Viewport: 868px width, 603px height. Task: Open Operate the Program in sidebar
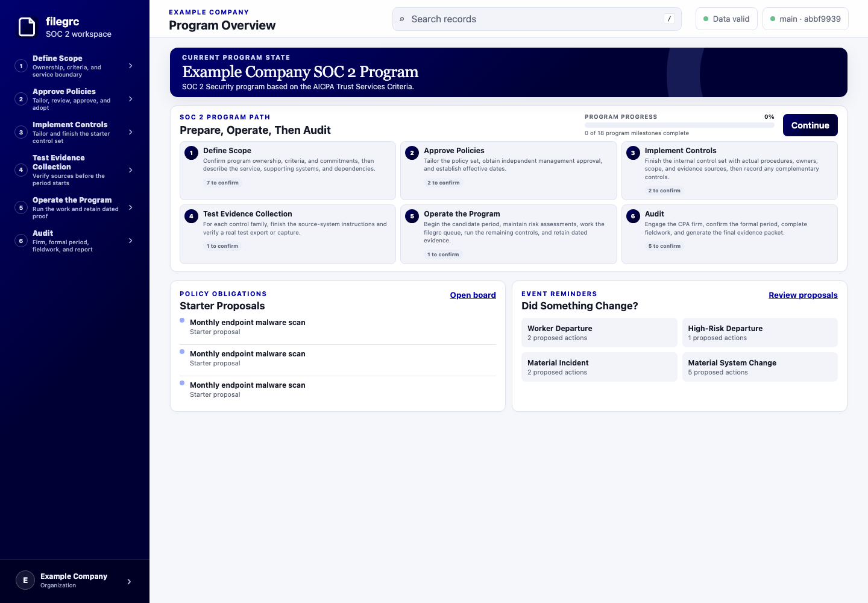coord(75,207)
